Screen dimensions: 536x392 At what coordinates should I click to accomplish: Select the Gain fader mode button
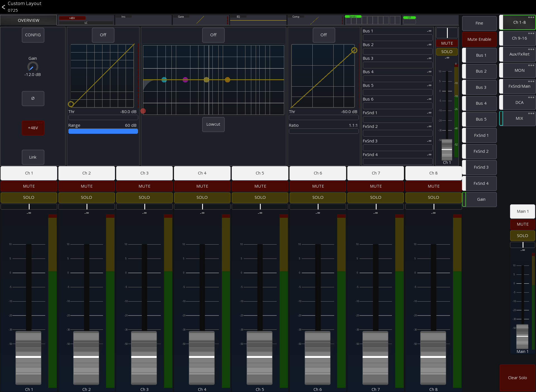479,199
